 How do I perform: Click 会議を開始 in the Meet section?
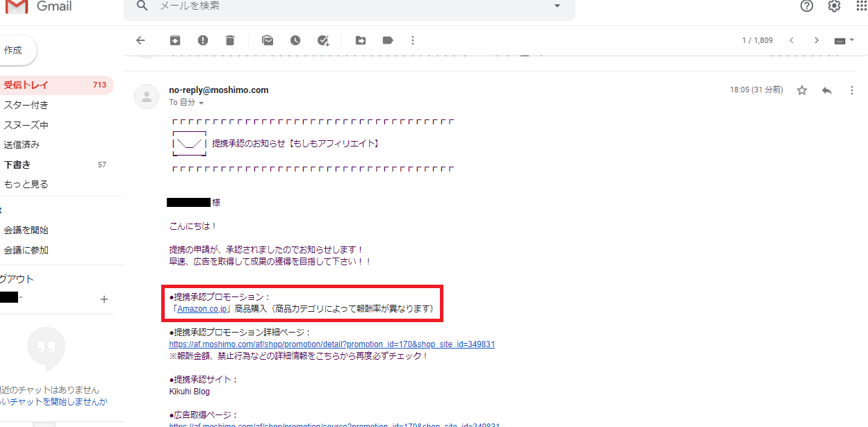pyautogui.click(x=26, y=230)
